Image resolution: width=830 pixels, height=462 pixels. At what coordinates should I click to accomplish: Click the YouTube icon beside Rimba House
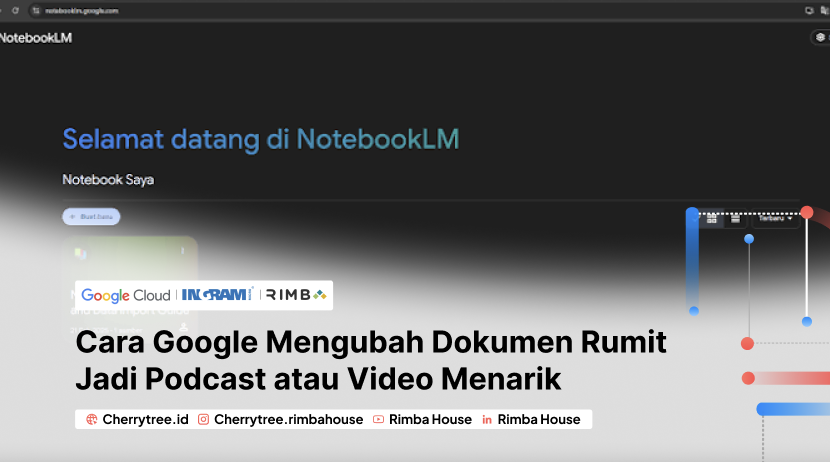click(x=378, y=420)
